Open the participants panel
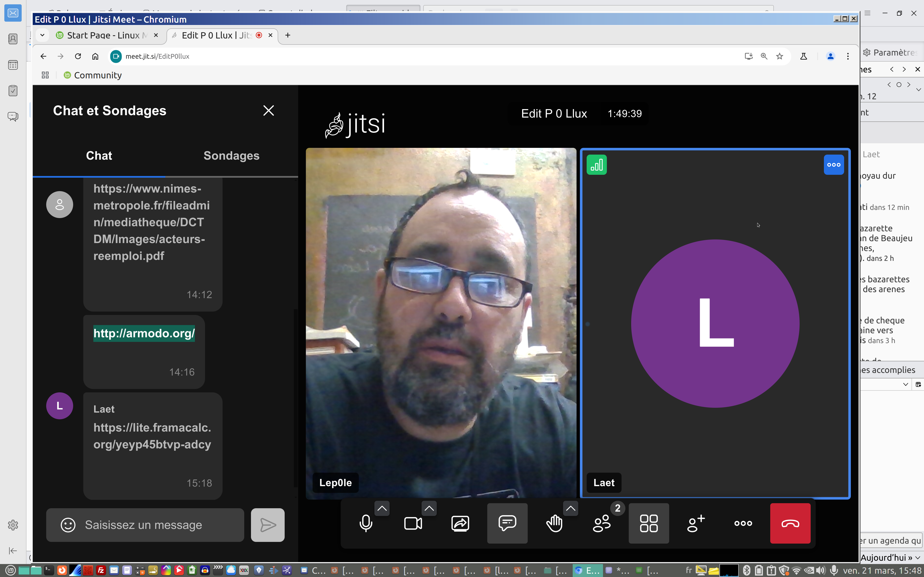Screen dimensions: 924x577 pos(602,523)
